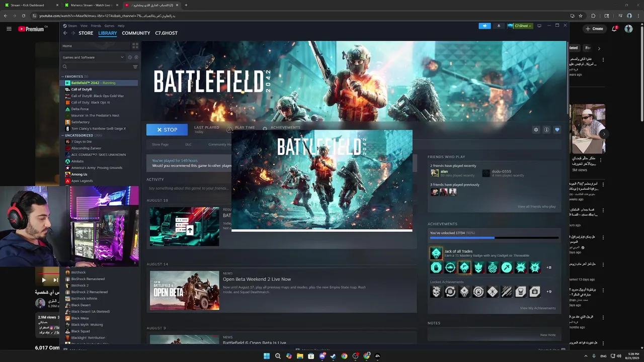Open advanced filter options icon
Screen dimensions: 644x362
click(x=135, y=66)
